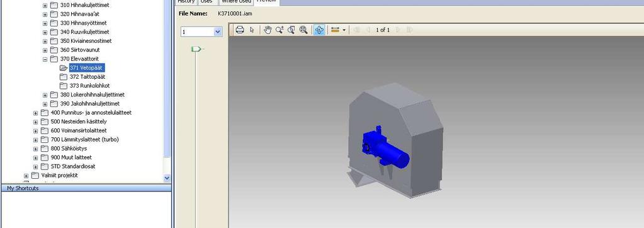Expand the 400 Punnitus- ja annostelulaitteet folder

pos(35,113)
